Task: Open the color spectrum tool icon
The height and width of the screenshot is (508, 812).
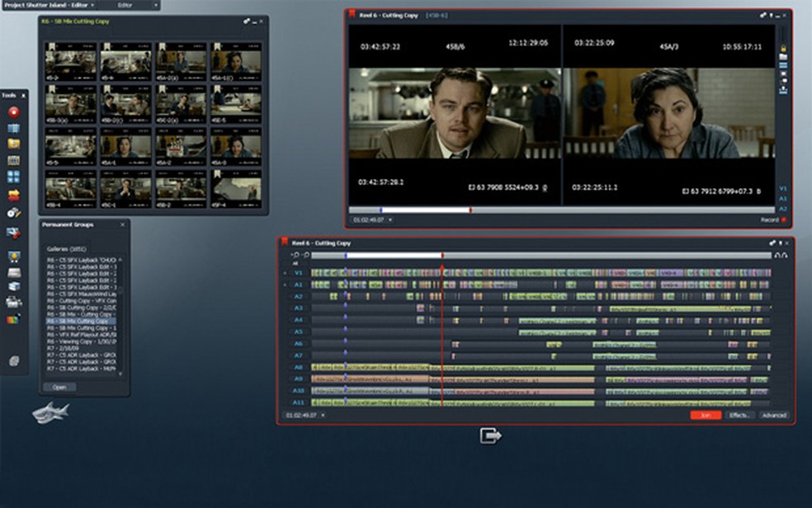Action: (x=14, y=319)
